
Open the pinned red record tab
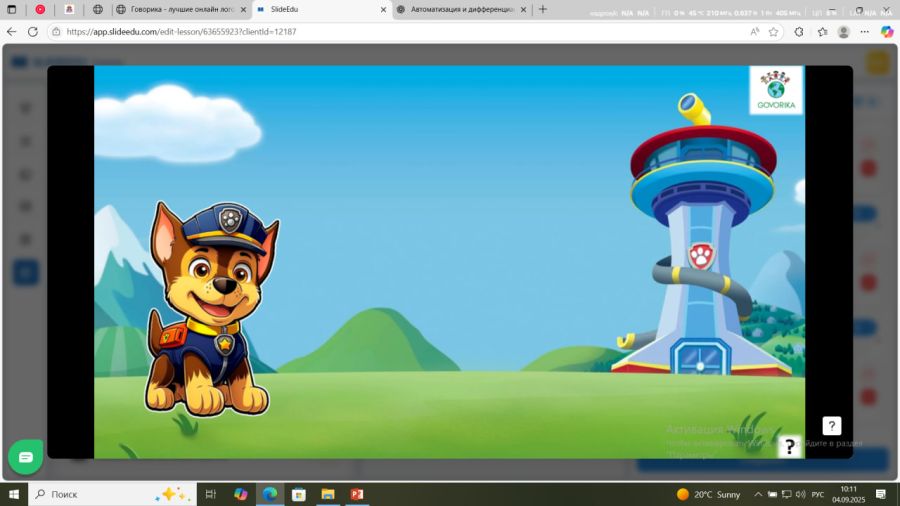(x=40, y=9)
